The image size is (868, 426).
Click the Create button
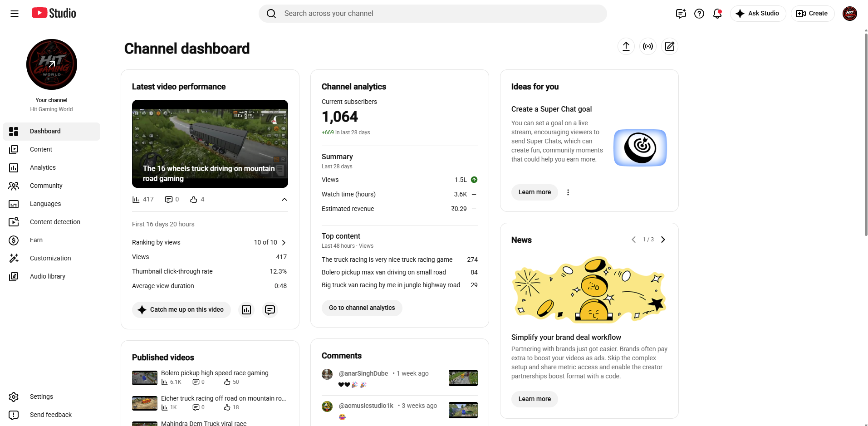812,14
